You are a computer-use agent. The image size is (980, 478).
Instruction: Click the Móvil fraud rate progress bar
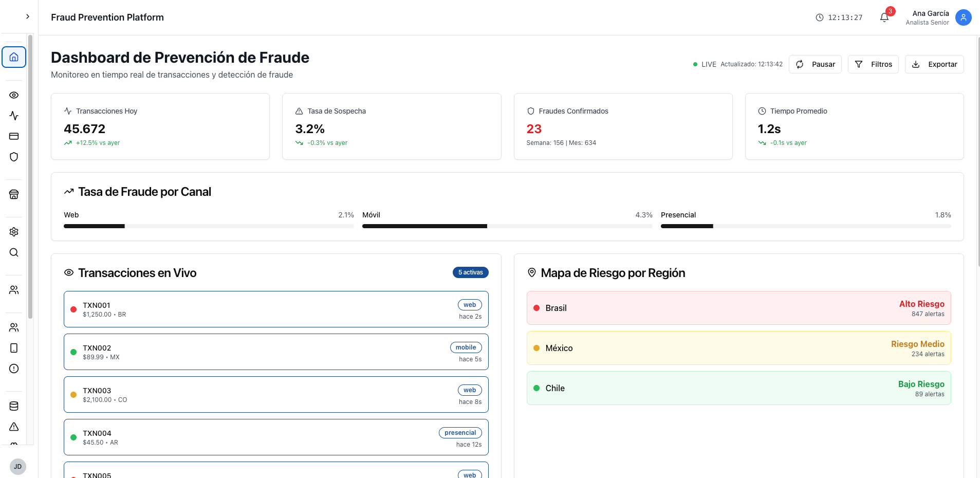[x=507, y=226]
